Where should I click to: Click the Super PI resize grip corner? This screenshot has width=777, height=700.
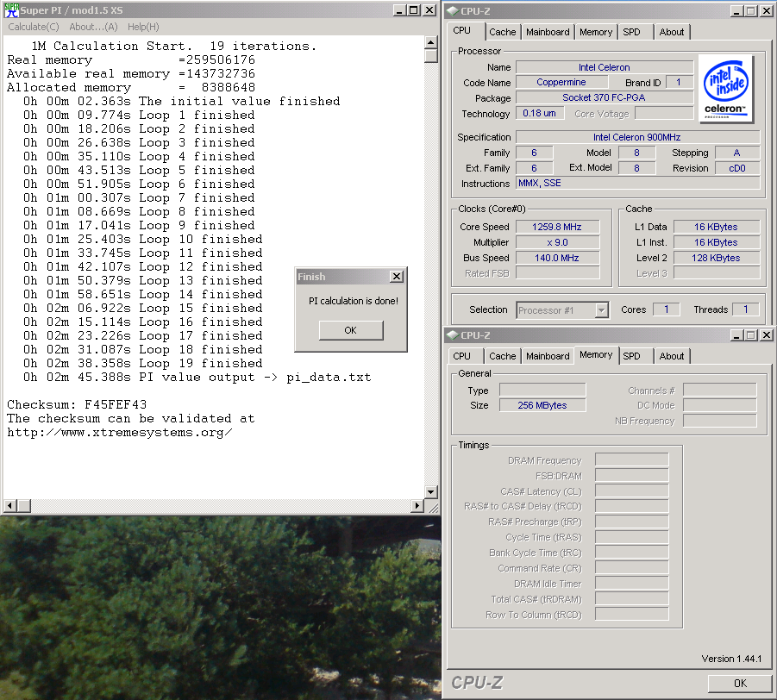point(433,507)
